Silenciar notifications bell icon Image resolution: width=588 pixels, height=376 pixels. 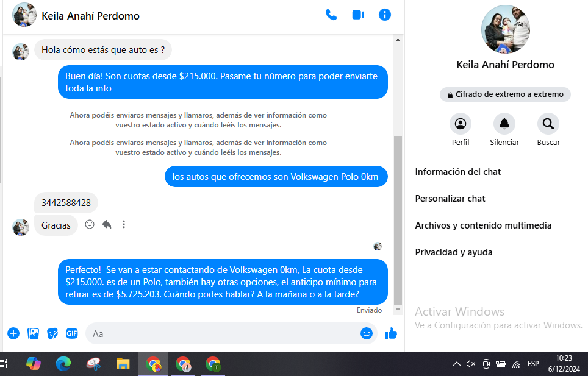click(x=504, y=124)
